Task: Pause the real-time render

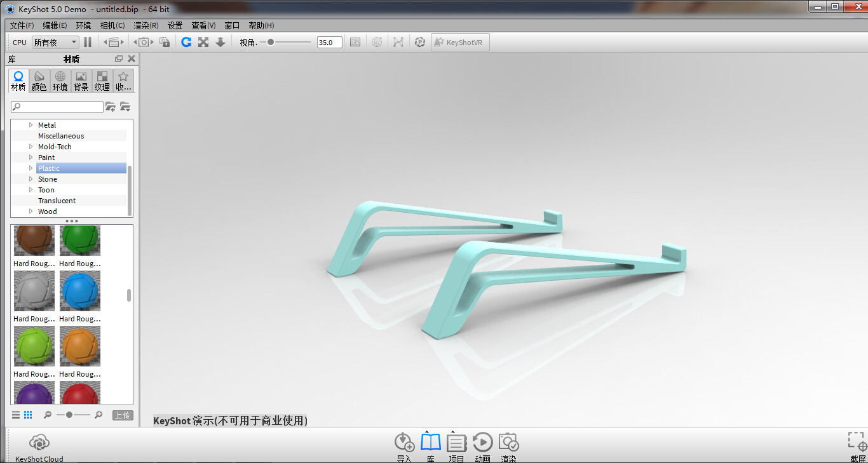Action: point(88,42)
